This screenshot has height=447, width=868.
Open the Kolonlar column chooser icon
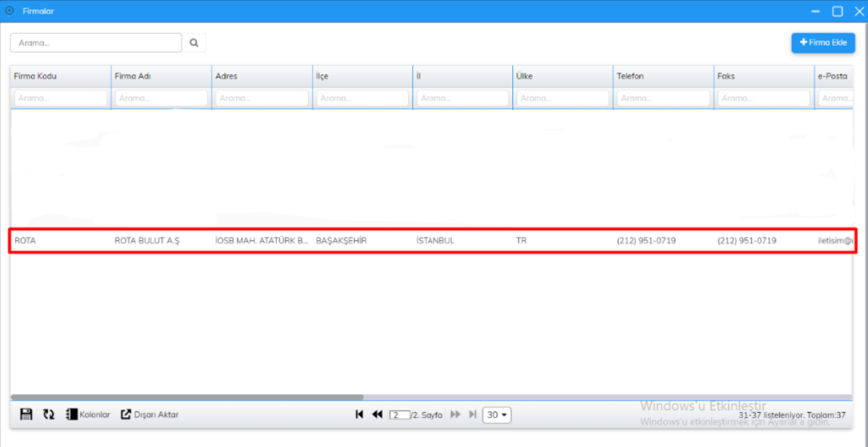pyautogui.click(x=72, y=414)
